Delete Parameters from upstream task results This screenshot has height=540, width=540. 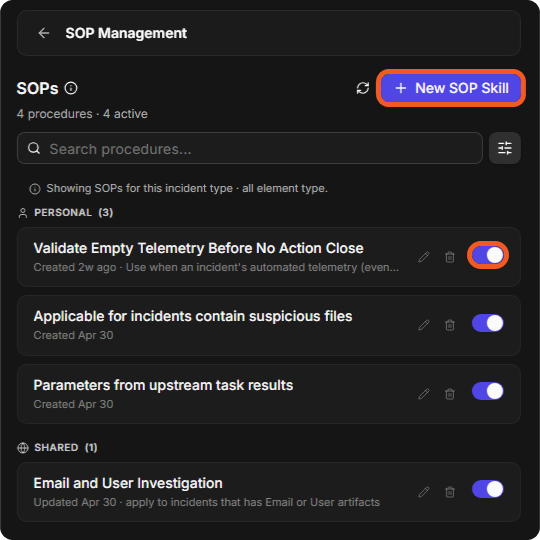click(x=450, y=394)
